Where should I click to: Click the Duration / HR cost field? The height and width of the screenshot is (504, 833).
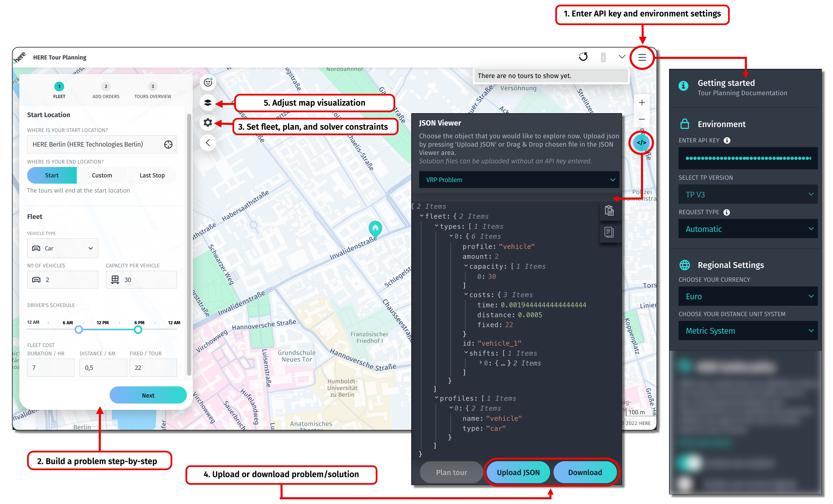51,368
